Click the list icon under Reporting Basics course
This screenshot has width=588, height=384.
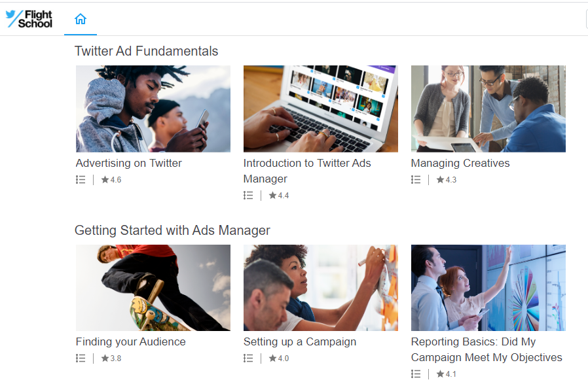pos(416,374)
